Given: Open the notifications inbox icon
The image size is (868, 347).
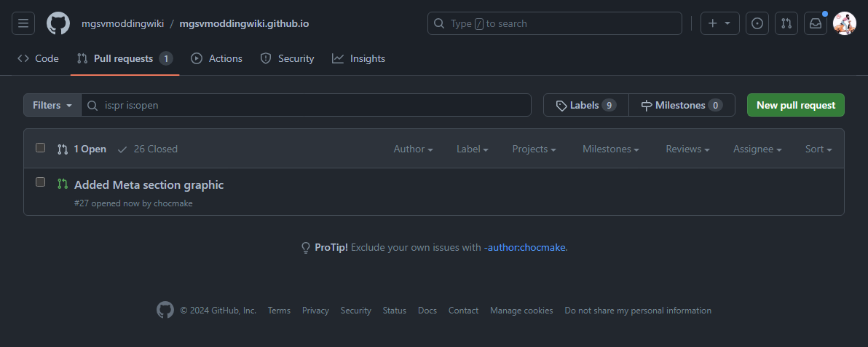Looking at the screenshot, I should tap(816, 23).
